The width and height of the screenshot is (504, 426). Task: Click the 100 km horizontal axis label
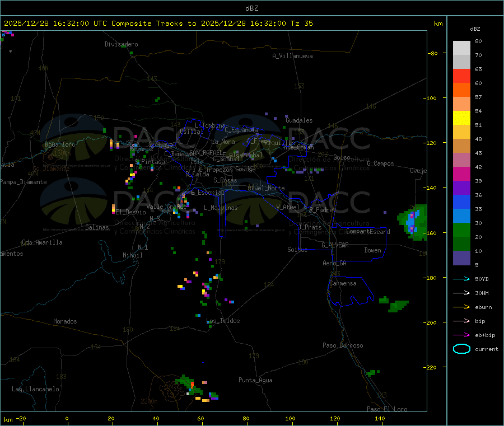(x=290, y=418)
